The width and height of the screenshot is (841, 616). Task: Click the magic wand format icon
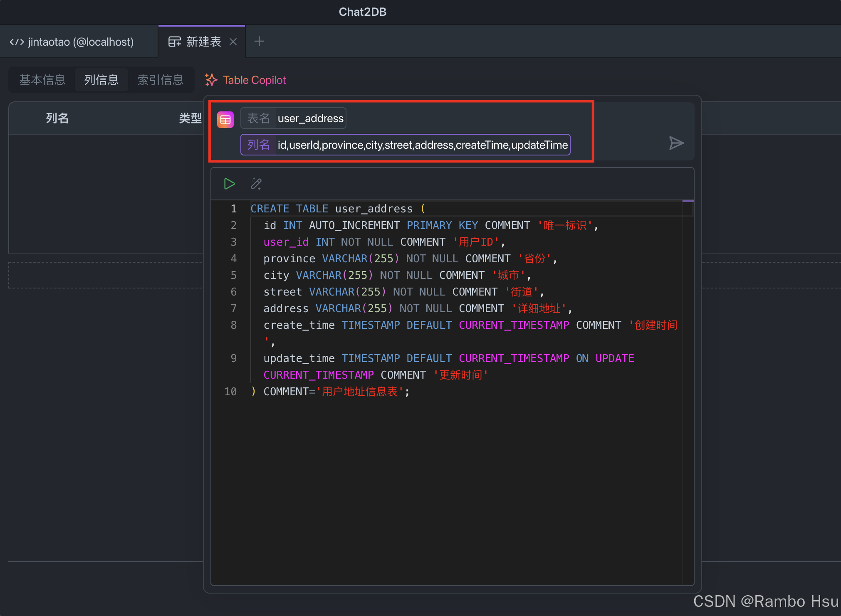(256, 184)
